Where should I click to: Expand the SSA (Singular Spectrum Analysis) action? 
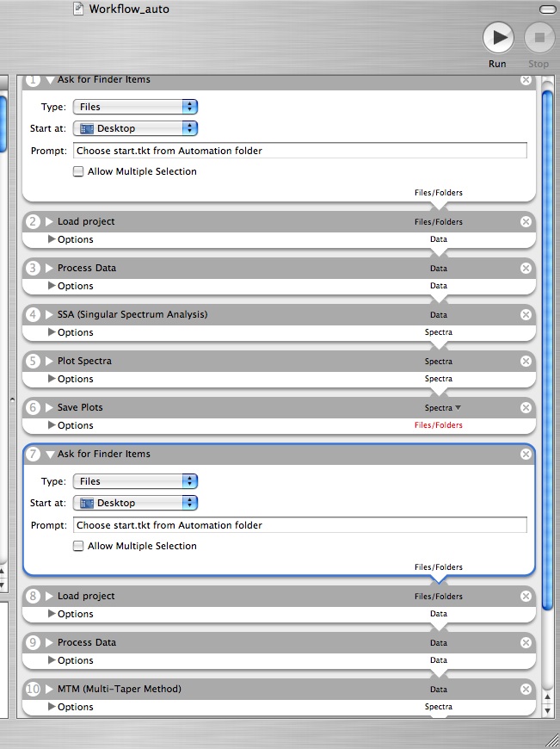pyautogui.click(x=49, y=314)
